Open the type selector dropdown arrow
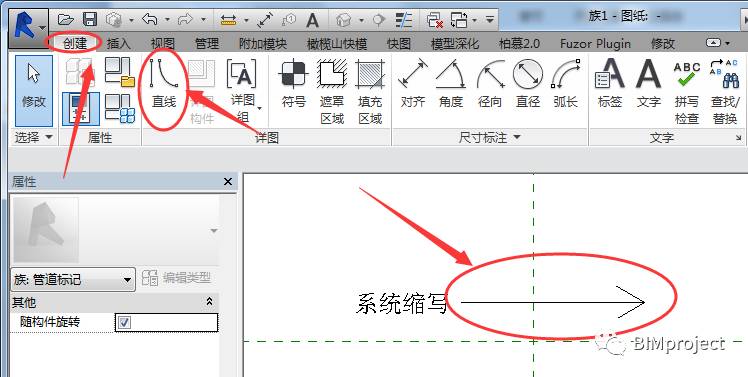 pos(214,231)
